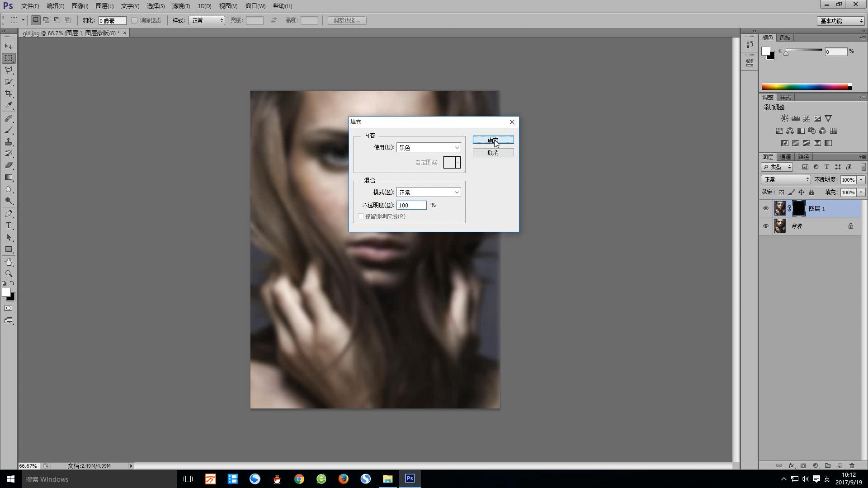Open 使用 contents dropdown in Fill dialog

pos(429,148)
